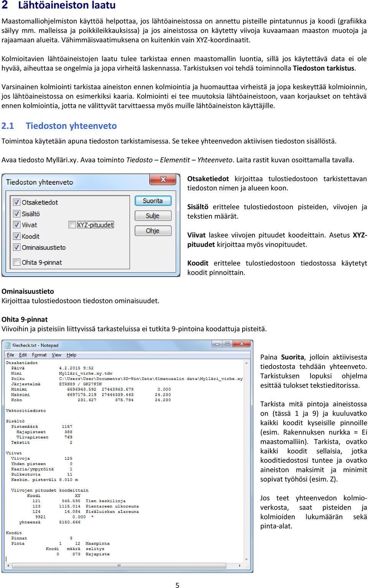Click the 'Lähtöaineiston laatu' chapter heading

point(67,5)
